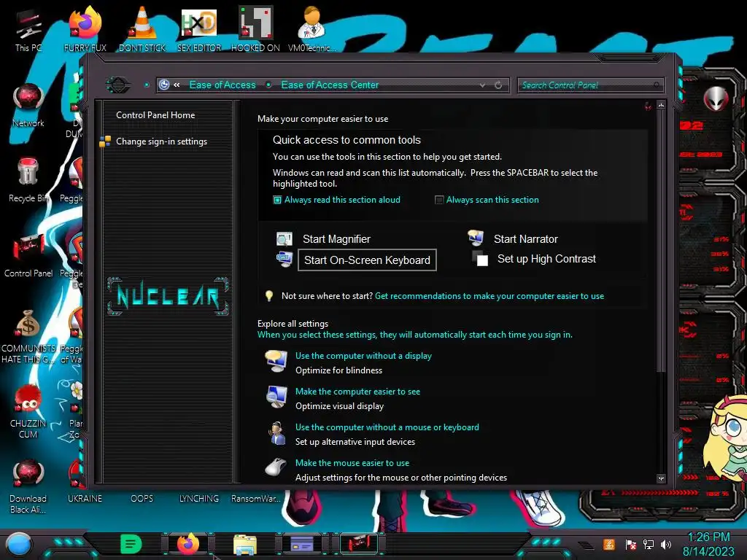Click the hexagonal back button left of the address bar

point(117,85)
